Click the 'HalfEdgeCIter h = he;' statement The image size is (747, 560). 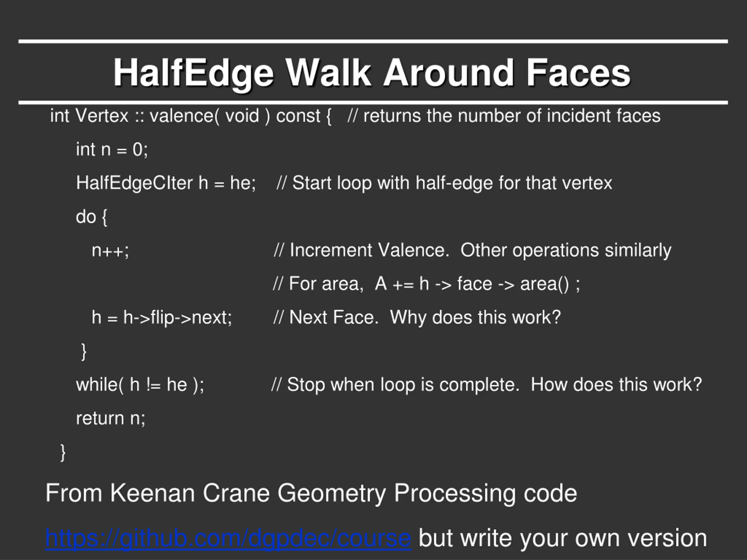point(166,183)
